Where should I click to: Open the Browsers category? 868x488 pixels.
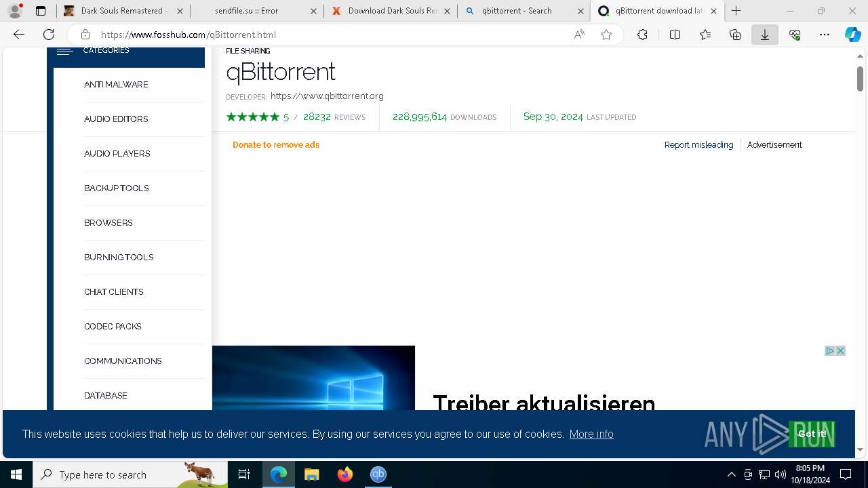tap(108, 223)
